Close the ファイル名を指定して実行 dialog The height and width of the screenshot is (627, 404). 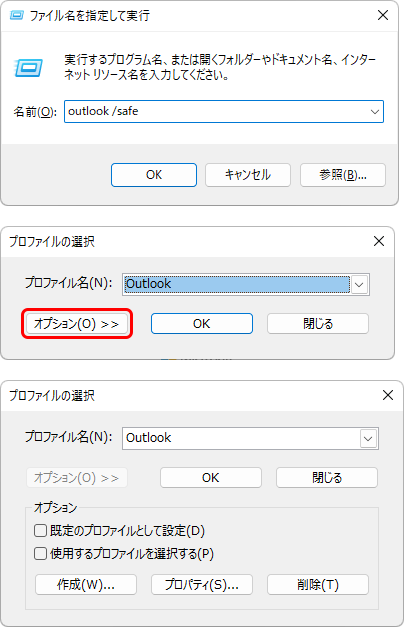[383, 15]
